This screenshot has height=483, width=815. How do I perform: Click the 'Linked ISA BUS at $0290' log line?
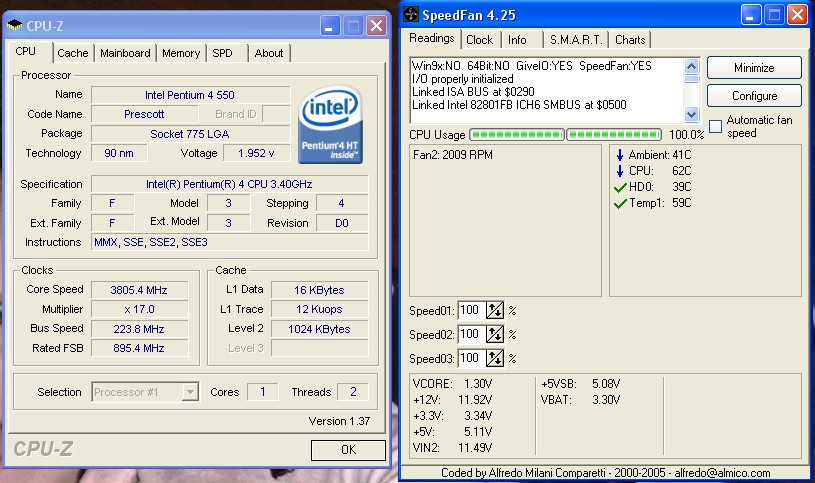pos(473,92)
